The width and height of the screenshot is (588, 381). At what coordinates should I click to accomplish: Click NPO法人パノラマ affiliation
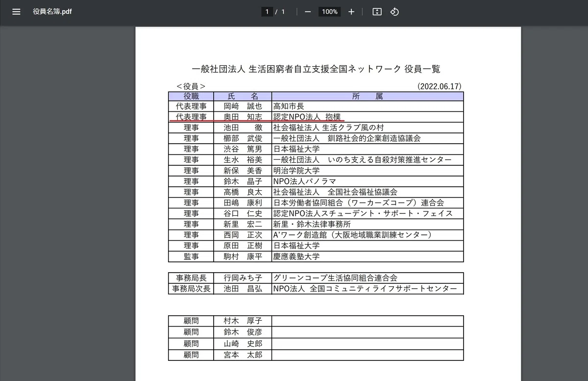coord(304,181)
